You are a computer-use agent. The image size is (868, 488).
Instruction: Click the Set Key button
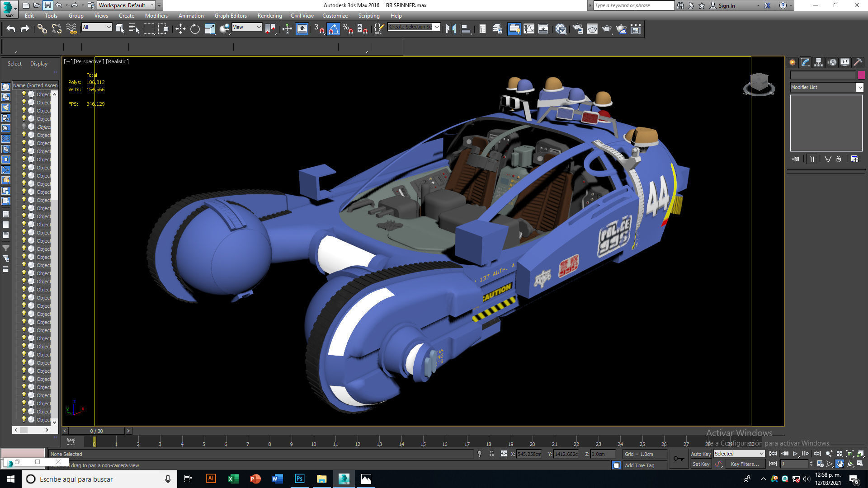(701, 464)
